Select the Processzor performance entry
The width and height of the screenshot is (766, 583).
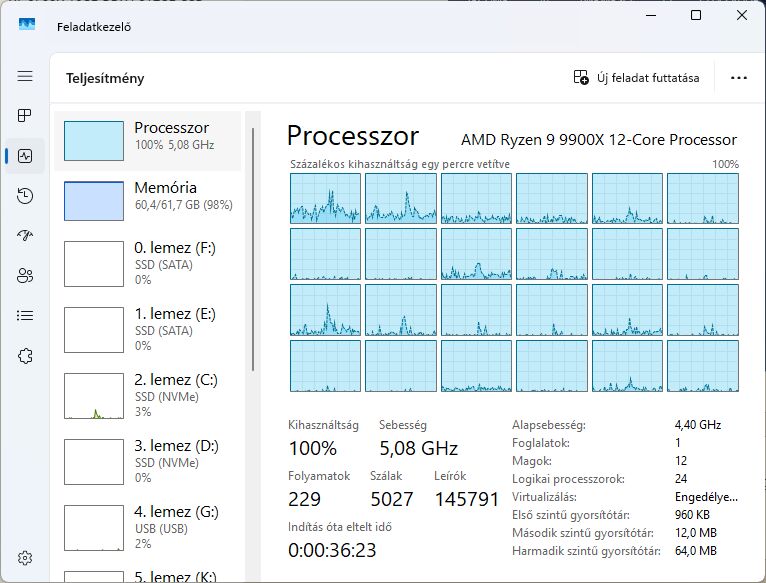tap(148, 141)
